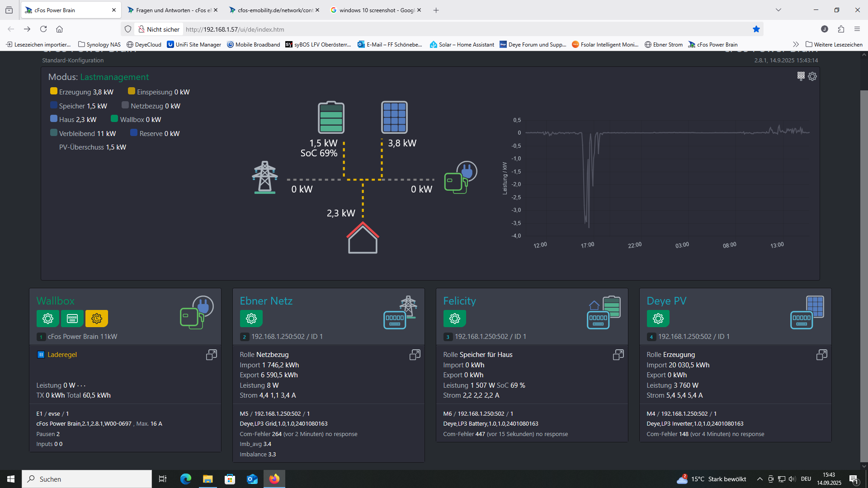Open a new browser tab

coord(436,10)
